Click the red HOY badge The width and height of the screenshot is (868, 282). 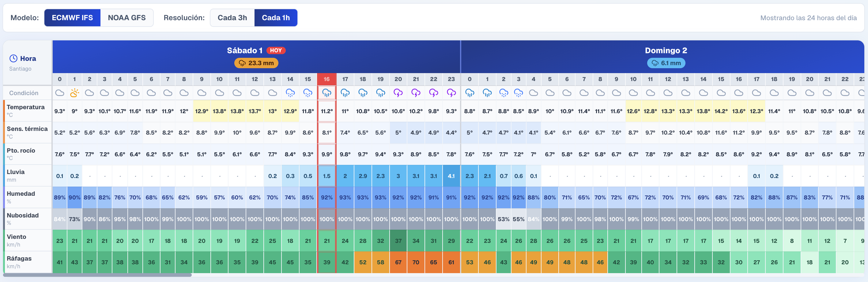[276, 50]
